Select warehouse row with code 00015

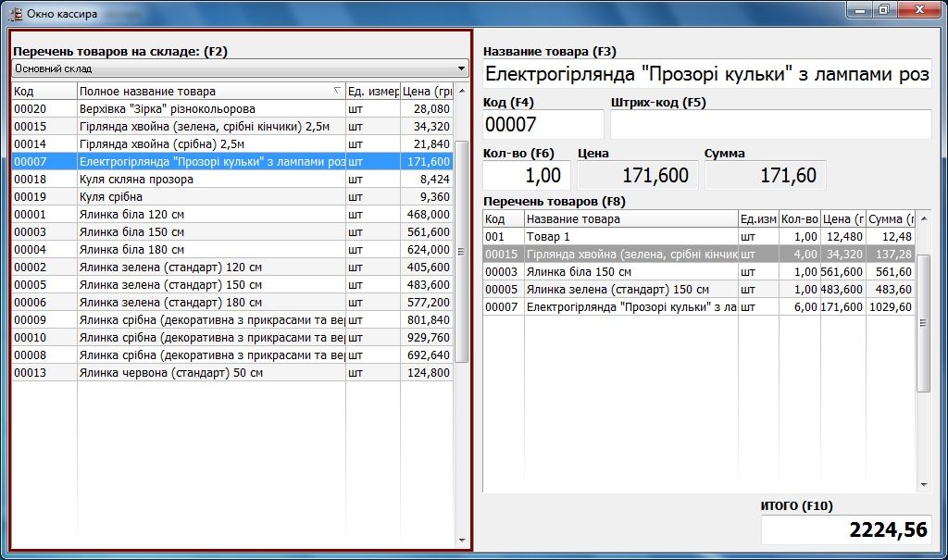pyautogui.click(x=232, y=127)
